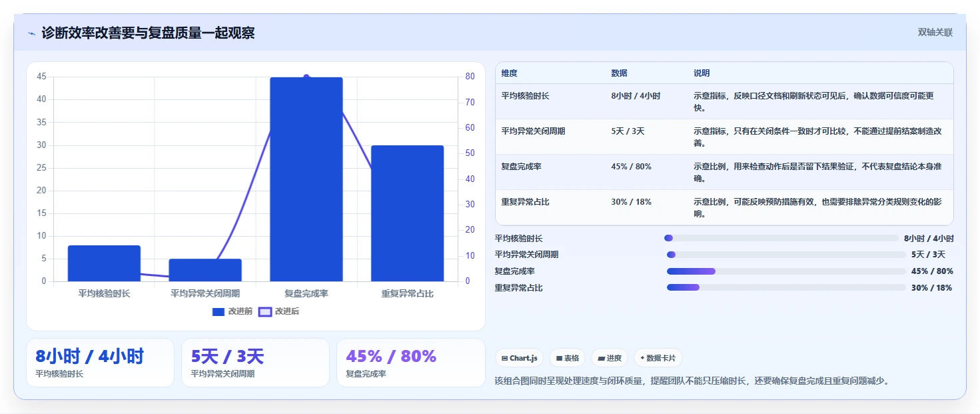Screen dimensions: 980x414
Task: Click the lightning icon beside the card title
Action: pyautogui.click(x=31, y=33)
